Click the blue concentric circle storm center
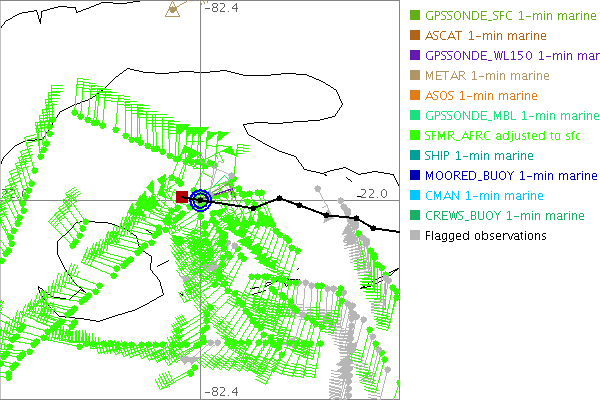The width and height of the screenshot is (600, 400). coord(200,201)
